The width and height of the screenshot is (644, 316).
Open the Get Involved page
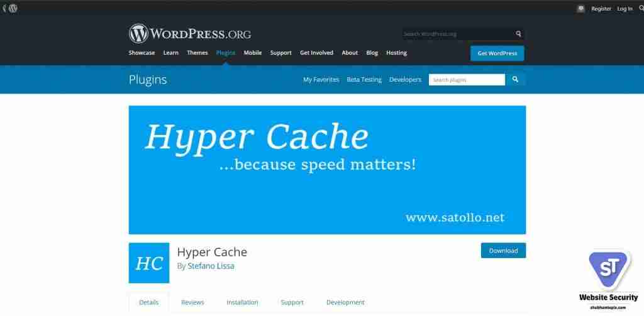(317, 53)
